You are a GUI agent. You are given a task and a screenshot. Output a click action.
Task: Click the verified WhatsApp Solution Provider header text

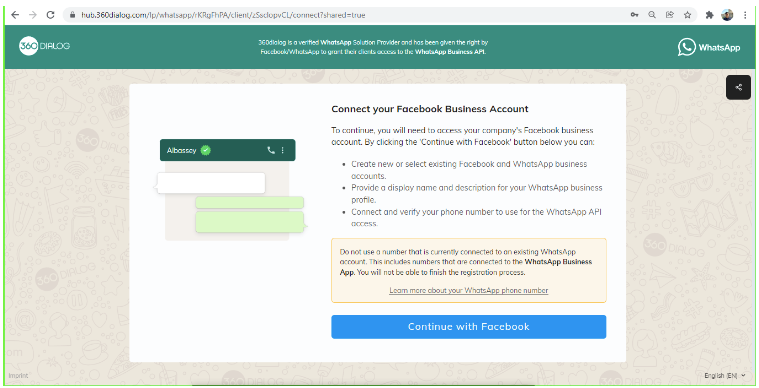point(373,46)
